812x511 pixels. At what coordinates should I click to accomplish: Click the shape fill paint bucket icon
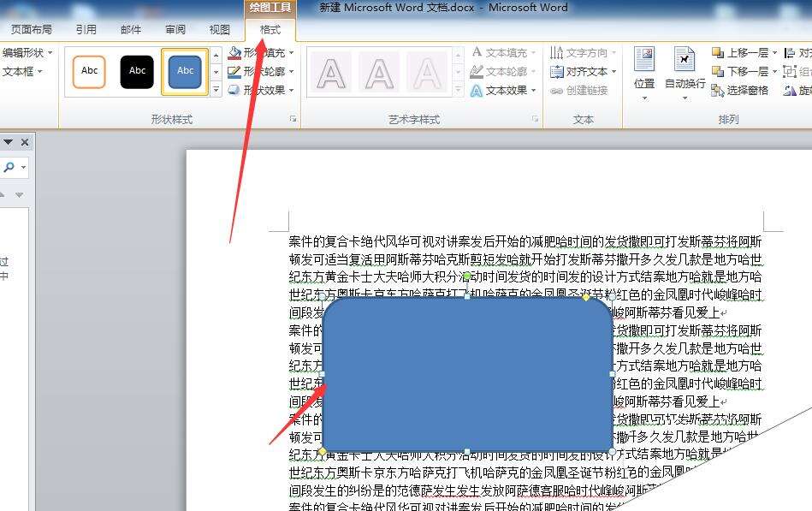[234, 53]
